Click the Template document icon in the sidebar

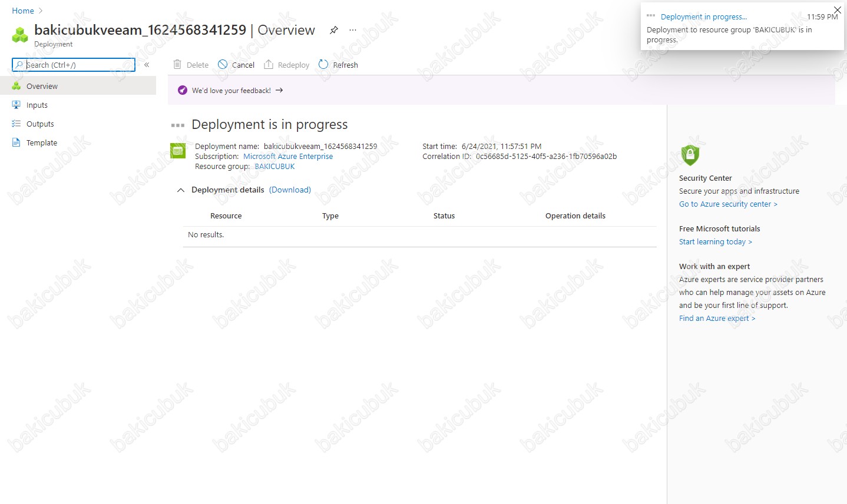point(16,142)
